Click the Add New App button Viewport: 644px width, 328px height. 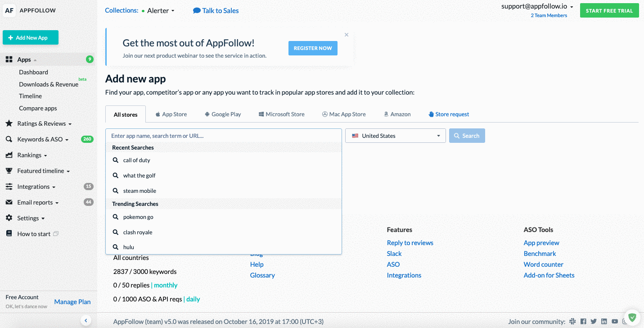pyautogui.click(x=31, y=38)
